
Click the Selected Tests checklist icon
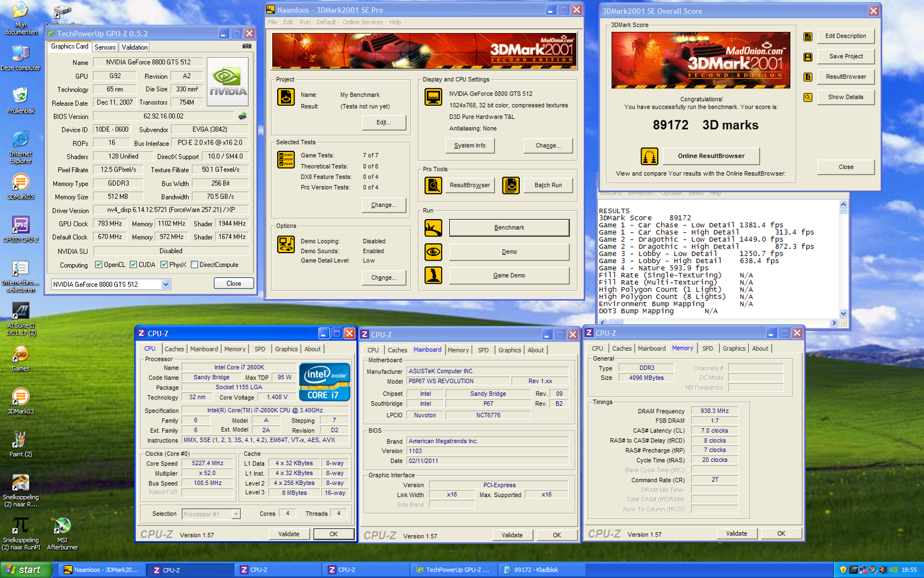pos(286,160)
